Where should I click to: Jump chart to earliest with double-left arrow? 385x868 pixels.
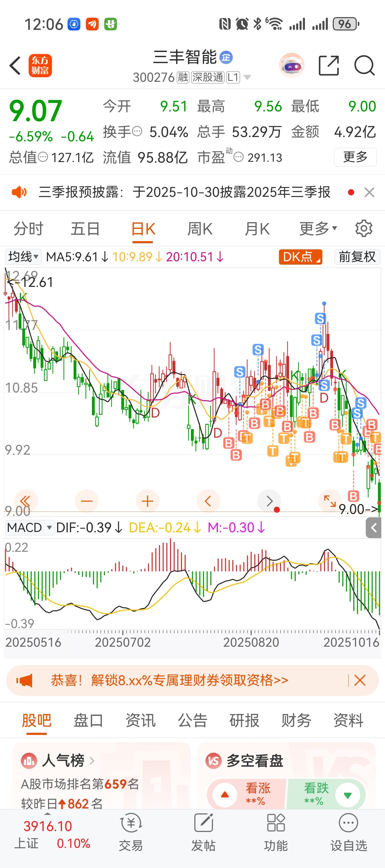[26, 501]
